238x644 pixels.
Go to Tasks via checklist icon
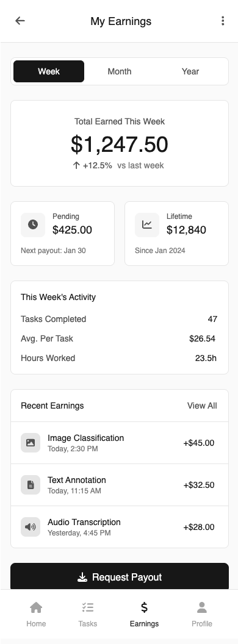pos(87,607)
